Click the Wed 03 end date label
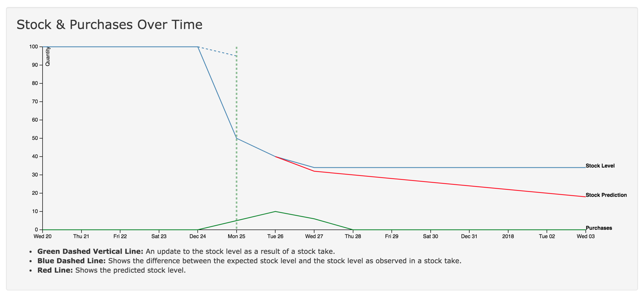Image resolution: width=644 pixels, height=298 pixels. point(586,236)
